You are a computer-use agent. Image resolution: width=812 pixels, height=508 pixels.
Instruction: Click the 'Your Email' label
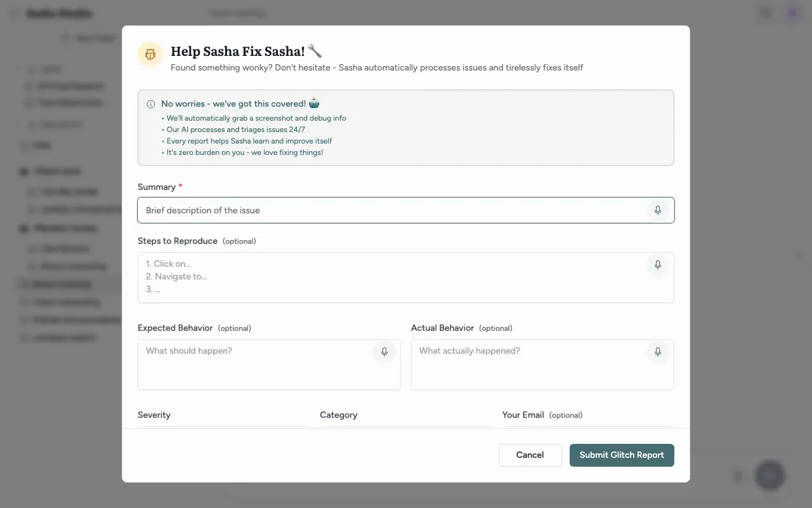point(523,415)
